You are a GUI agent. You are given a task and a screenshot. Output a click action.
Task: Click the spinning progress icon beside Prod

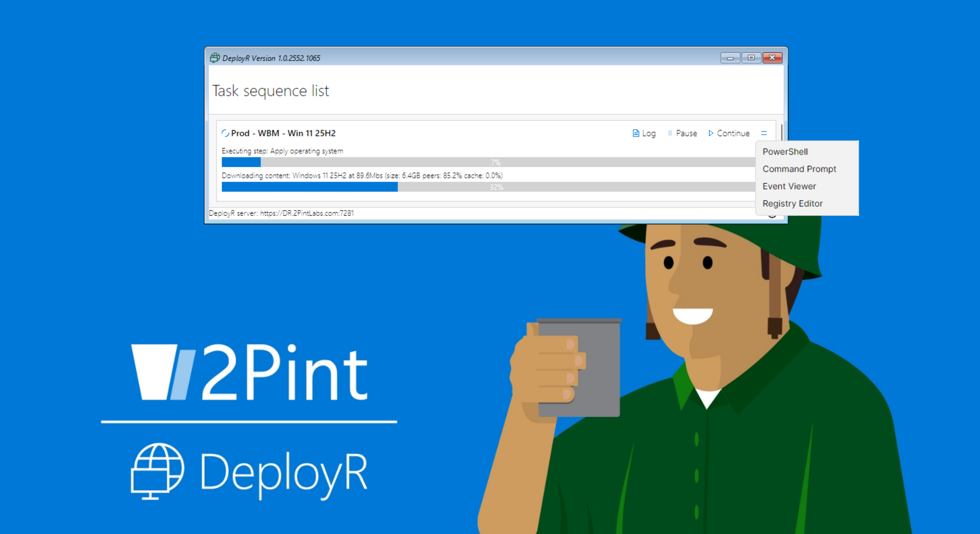coord(225,133)
